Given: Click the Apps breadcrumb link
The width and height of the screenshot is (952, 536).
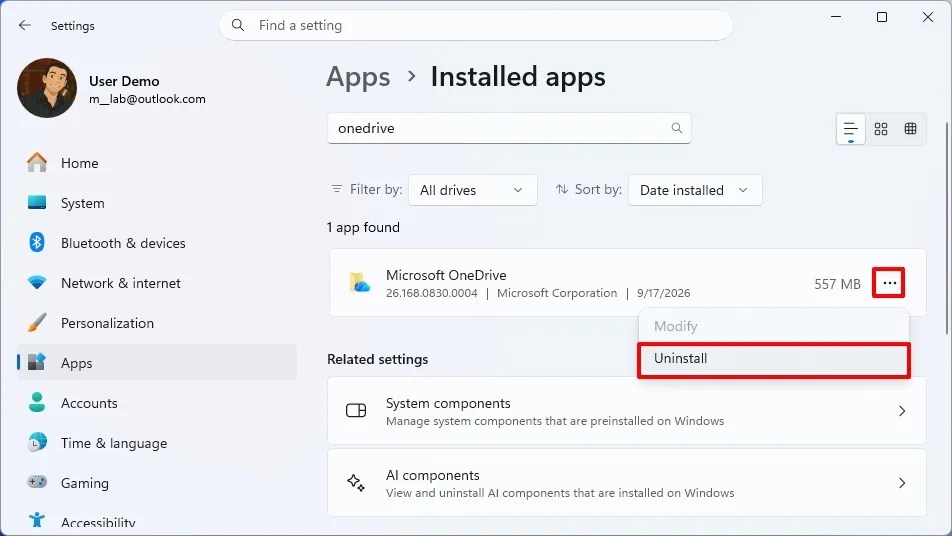Looking at the screenshot, I should click(358, 77).
